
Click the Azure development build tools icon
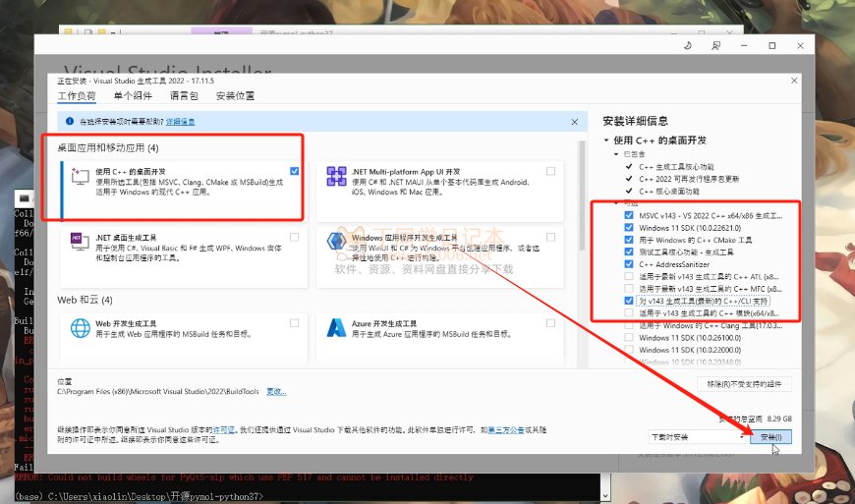coord(335,329)
